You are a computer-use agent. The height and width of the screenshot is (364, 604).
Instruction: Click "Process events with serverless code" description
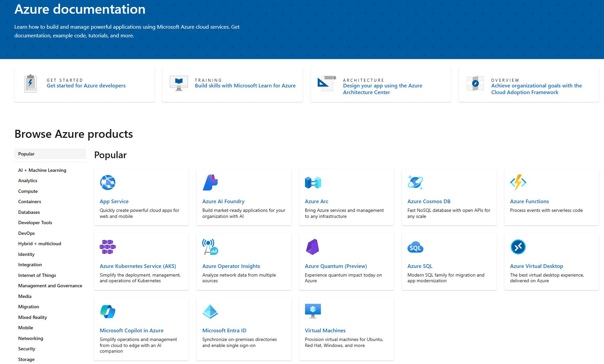pyautogui.click(x=546, y=211)
